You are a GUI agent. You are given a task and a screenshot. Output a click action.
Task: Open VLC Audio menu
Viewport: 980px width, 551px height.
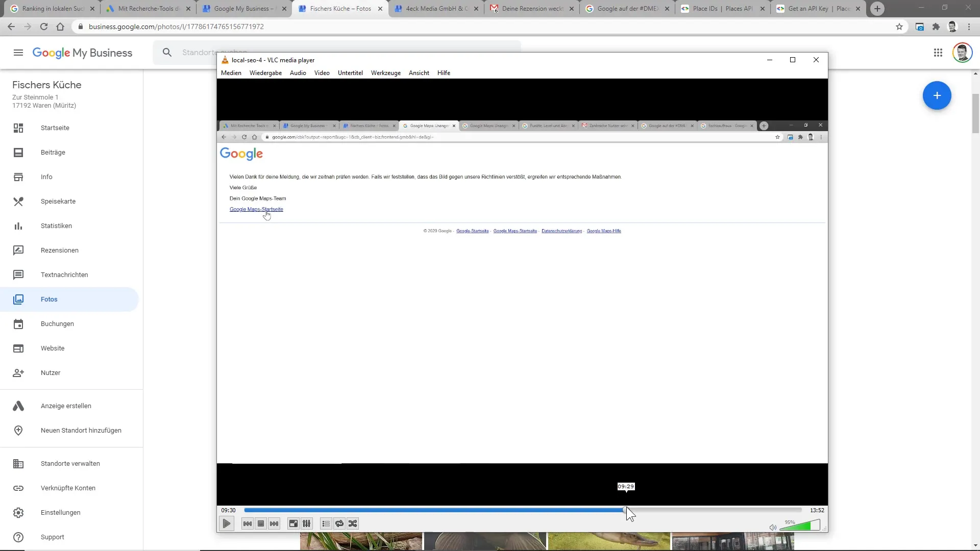pos(298,73)
